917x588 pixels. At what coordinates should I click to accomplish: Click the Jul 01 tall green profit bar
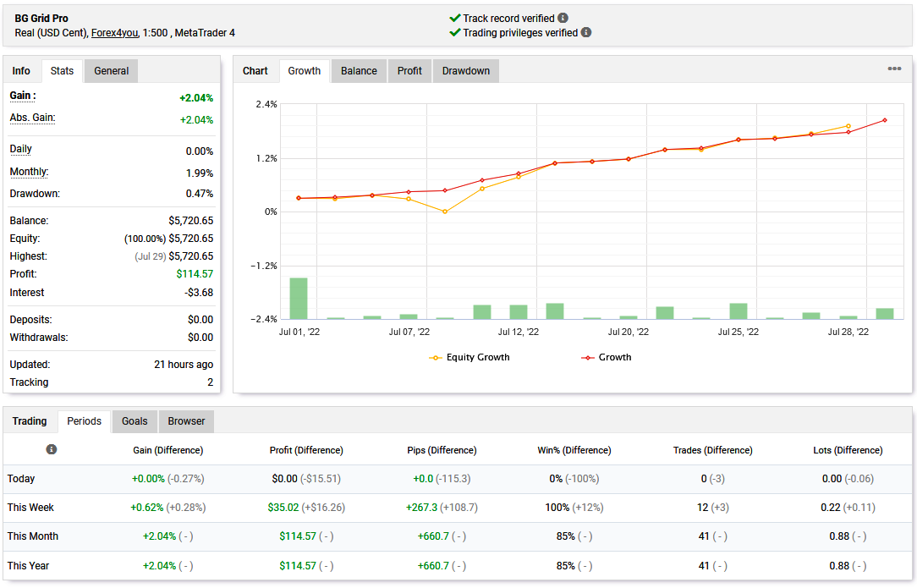point(299,299)
